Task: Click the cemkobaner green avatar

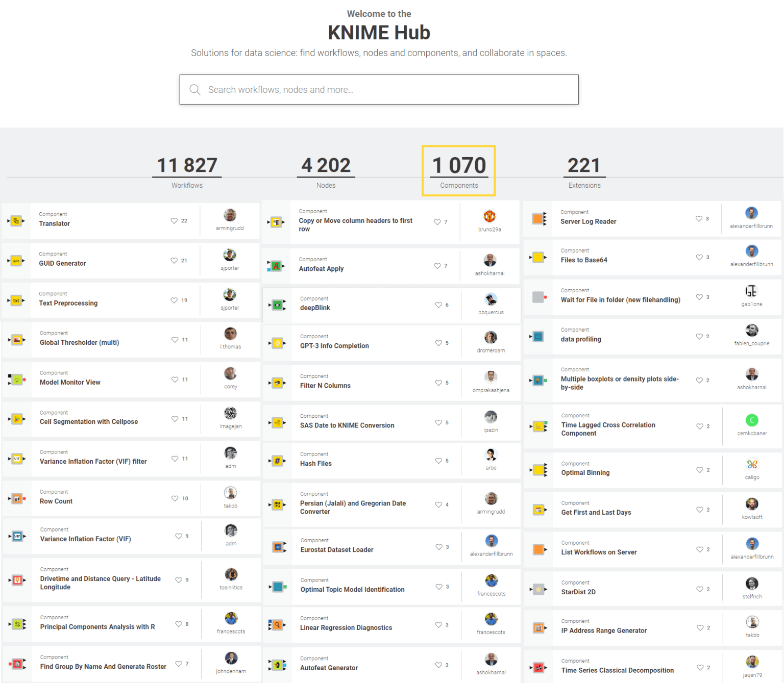Action: pos(752,420)
